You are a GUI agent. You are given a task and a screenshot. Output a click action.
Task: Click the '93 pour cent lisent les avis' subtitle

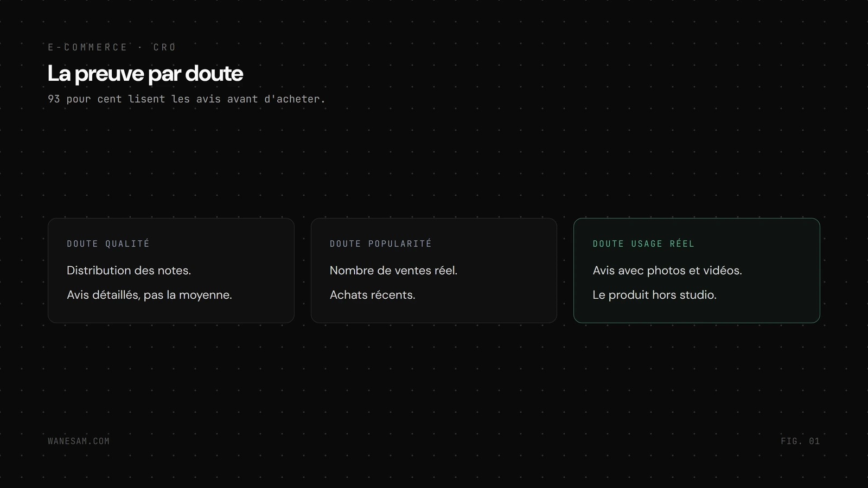(x=187, y=99)
